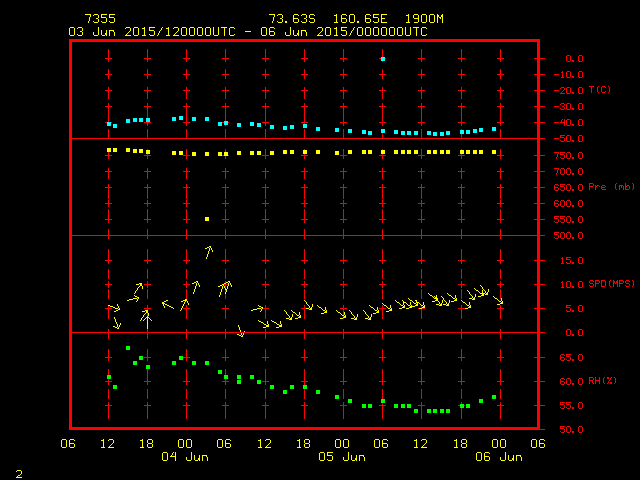This screenshot has width=640, height=480.
Task: Click the longitude 160.65E text
Action: [354, 19]
